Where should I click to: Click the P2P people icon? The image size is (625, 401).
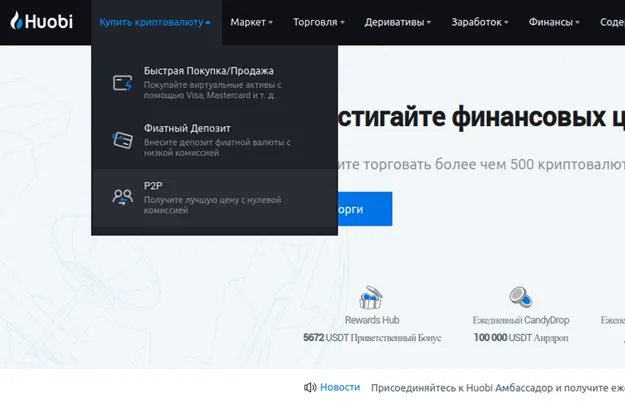point(123,197)
